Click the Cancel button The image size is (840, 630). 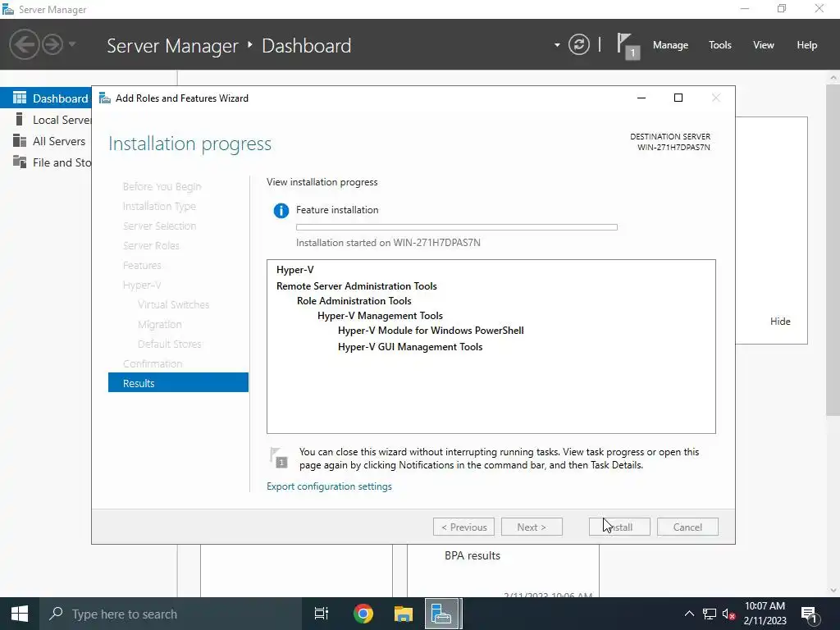687,527
